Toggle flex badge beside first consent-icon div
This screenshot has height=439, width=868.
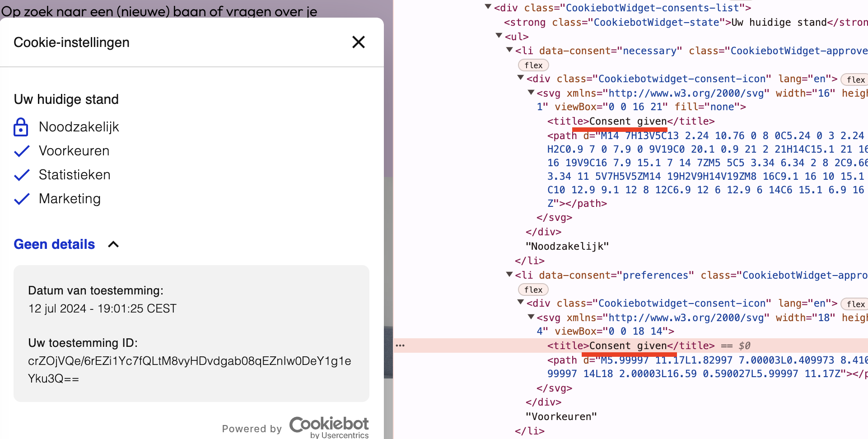click(855, 79)
